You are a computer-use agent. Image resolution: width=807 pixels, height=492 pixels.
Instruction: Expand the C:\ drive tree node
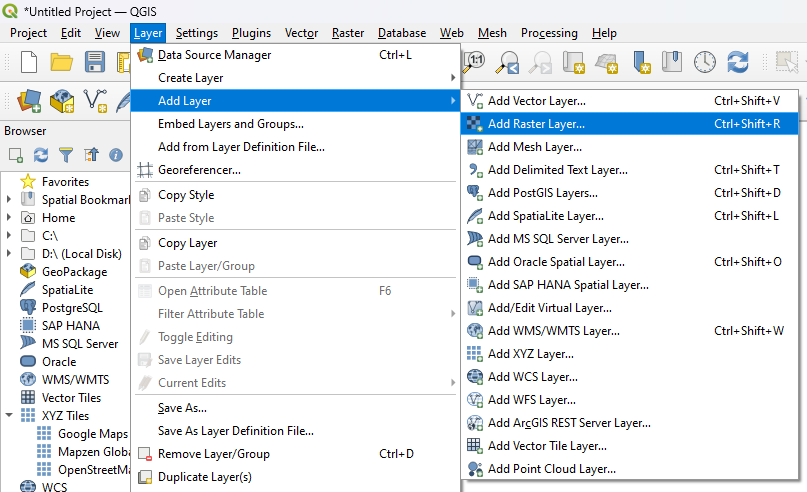9,235
